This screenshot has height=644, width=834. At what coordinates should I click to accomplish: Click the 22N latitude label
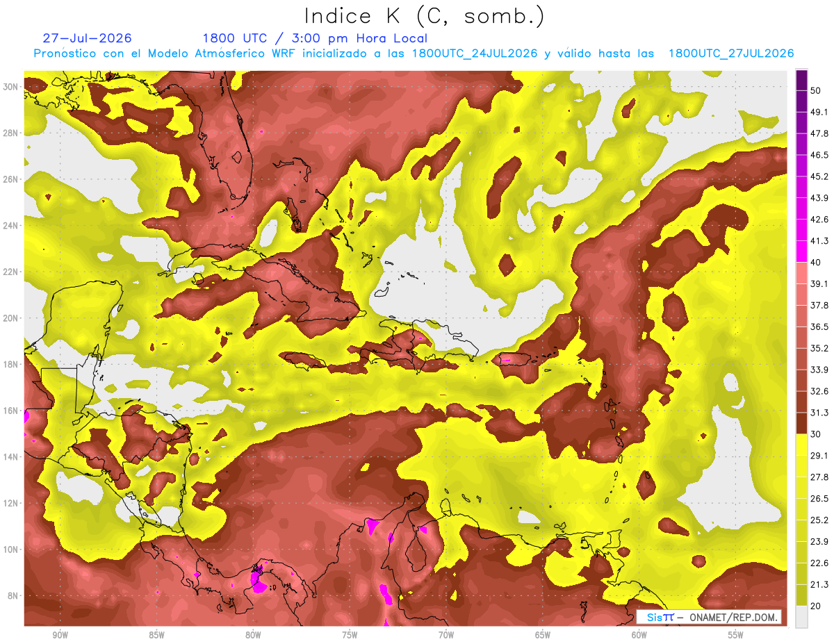coord(11,272)
